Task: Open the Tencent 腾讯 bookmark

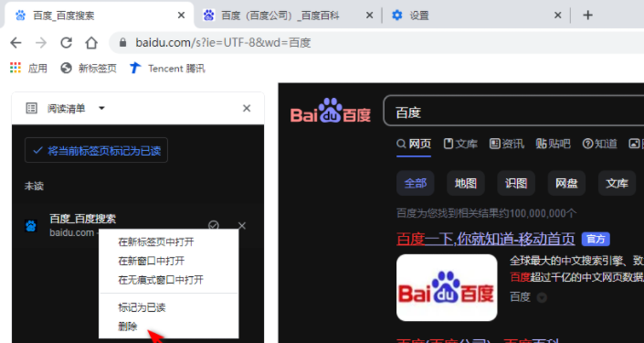Action: tap(167, 68)
